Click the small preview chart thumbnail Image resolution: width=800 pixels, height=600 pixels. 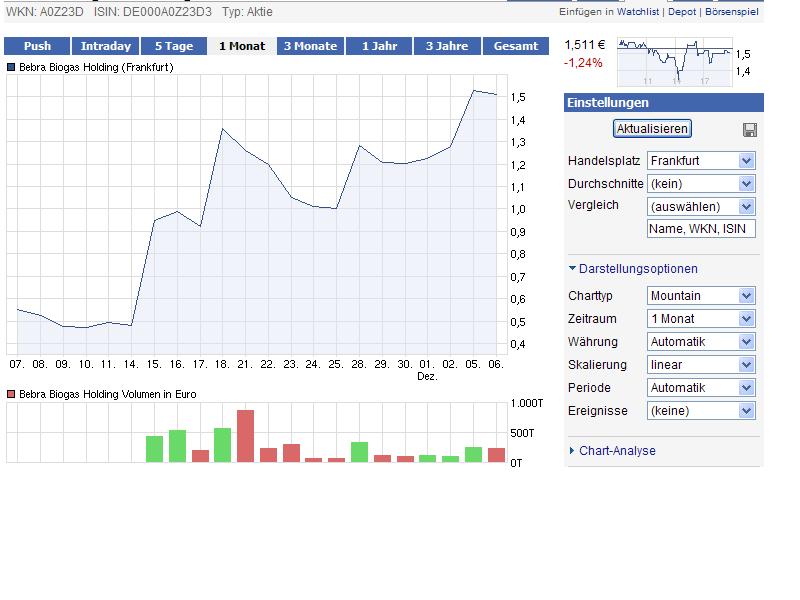(x=674, y=62)
